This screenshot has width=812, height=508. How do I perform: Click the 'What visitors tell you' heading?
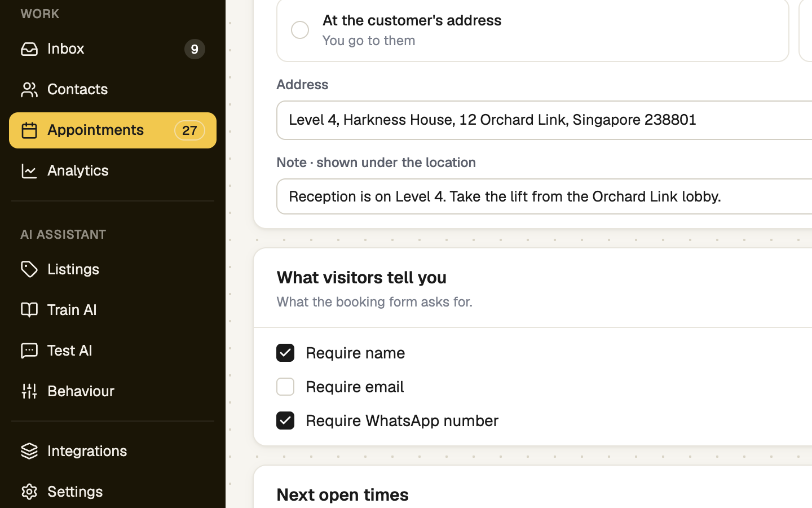pyautogui.click(x=361, y=277)
